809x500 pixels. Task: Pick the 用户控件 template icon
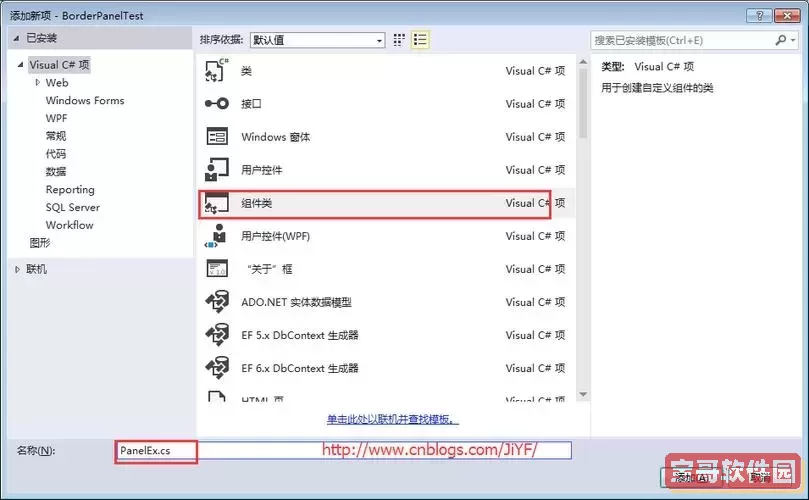point(217,169)
